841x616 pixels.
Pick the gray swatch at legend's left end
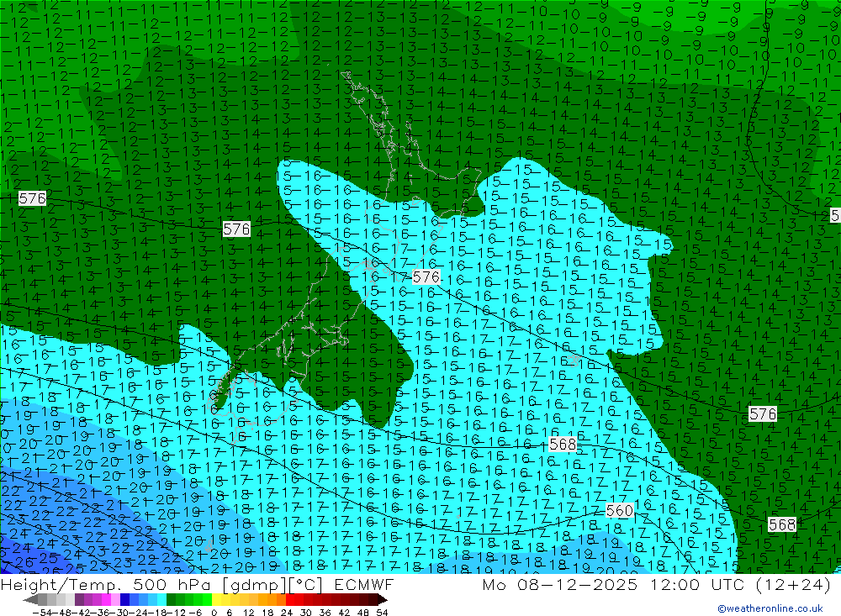click(x=43, y=600)
